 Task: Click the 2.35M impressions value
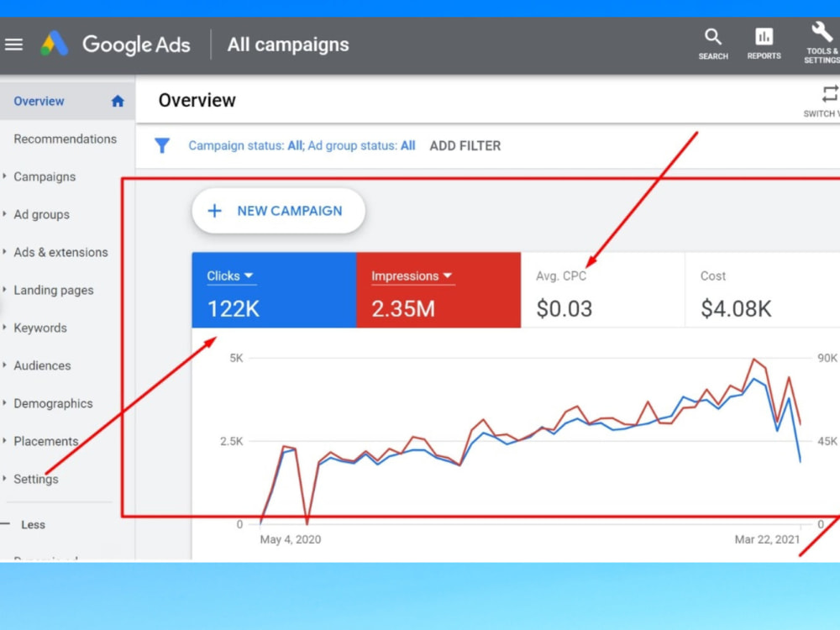click(x=403, y=308)
